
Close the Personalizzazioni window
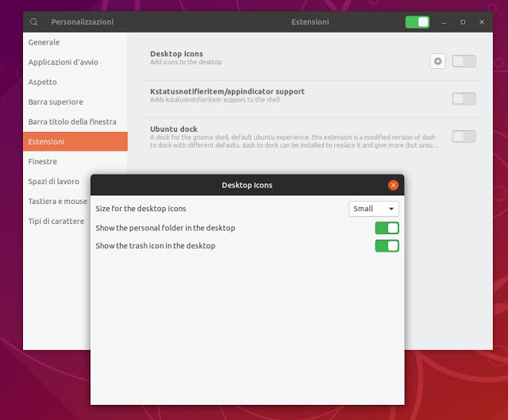coord(480,21)
